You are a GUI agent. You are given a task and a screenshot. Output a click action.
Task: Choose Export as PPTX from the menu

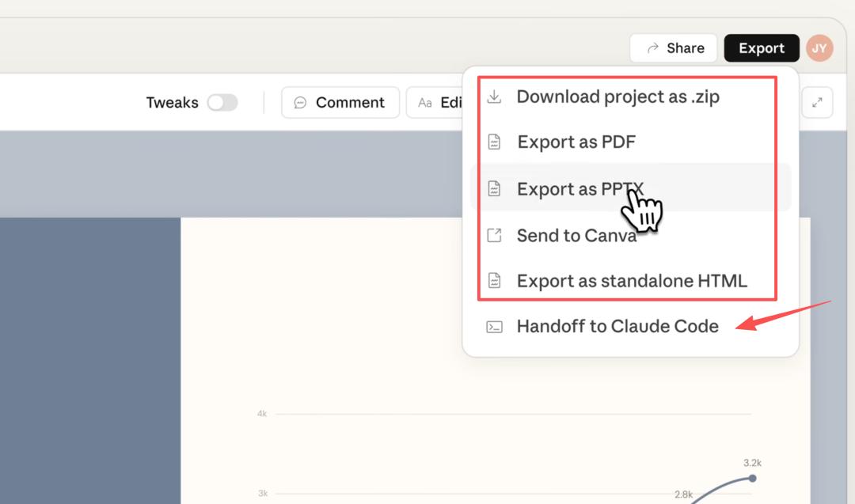(579, 189)
